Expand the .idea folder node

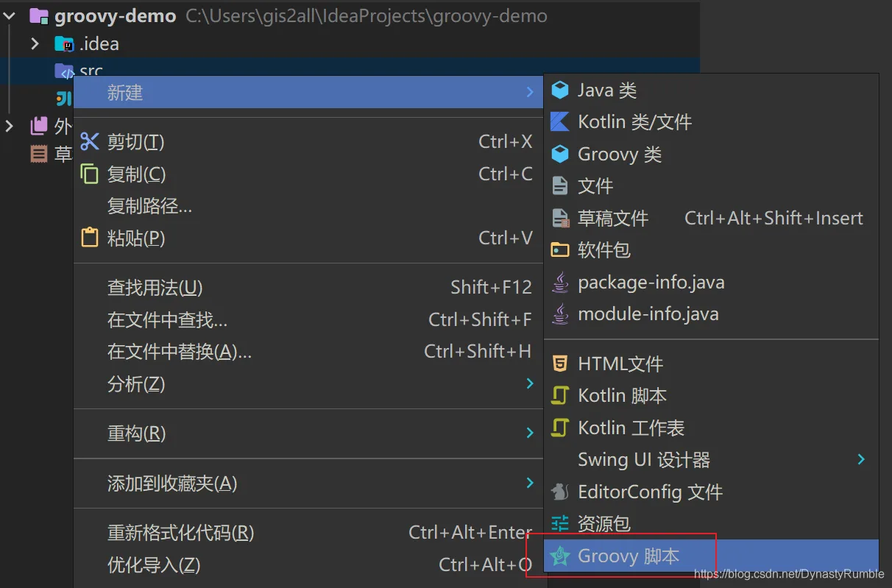pos(35,44)
